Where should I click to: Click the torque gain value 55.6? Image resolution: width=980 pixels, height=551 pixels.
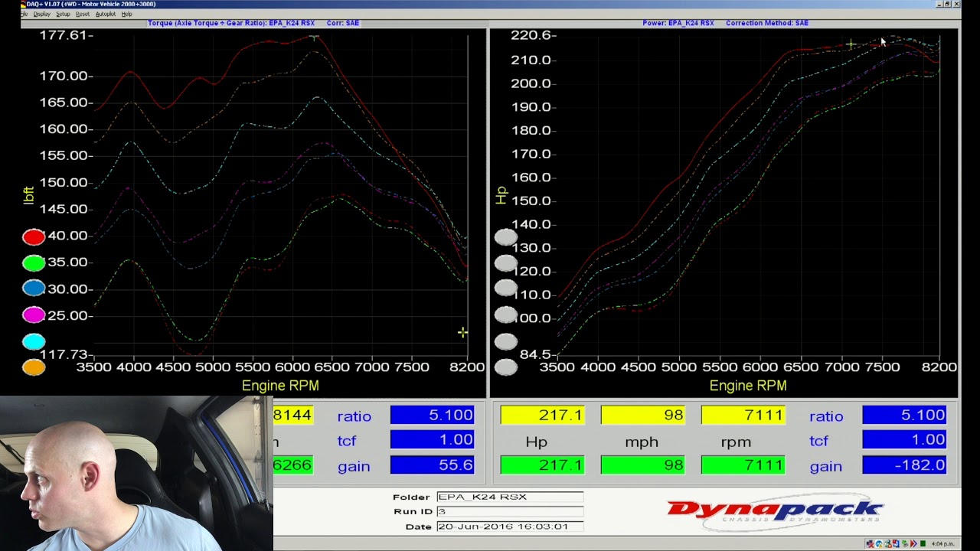pos(433,465)
